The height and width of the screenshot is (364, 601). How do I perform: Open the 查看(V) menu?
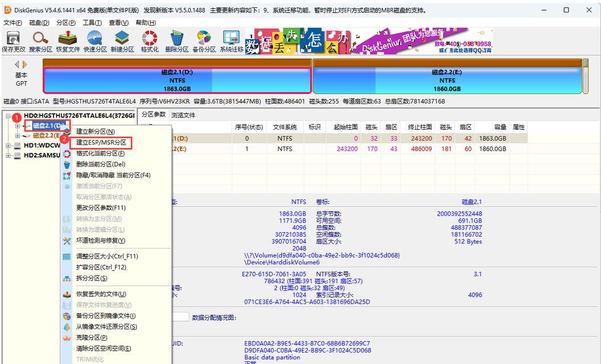tap(119, 23)
